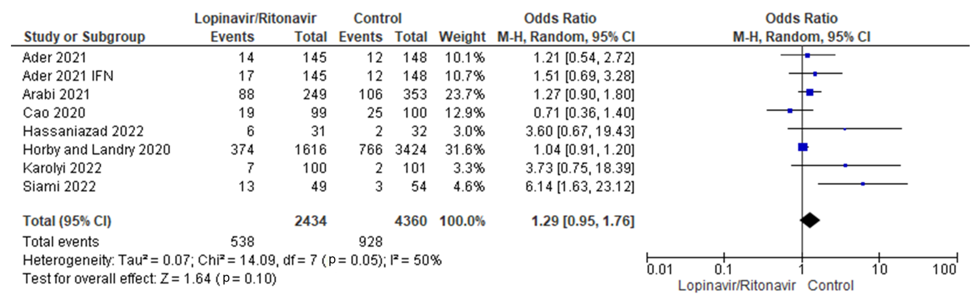Select Horby and Landry 2020 row label
This screenshot has height=305, width=980.
[x=96, y=150]
